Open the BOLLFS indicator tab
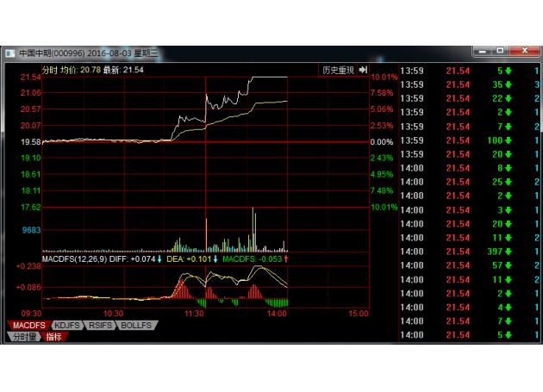The image size is (543, 392). click(136, 326)
